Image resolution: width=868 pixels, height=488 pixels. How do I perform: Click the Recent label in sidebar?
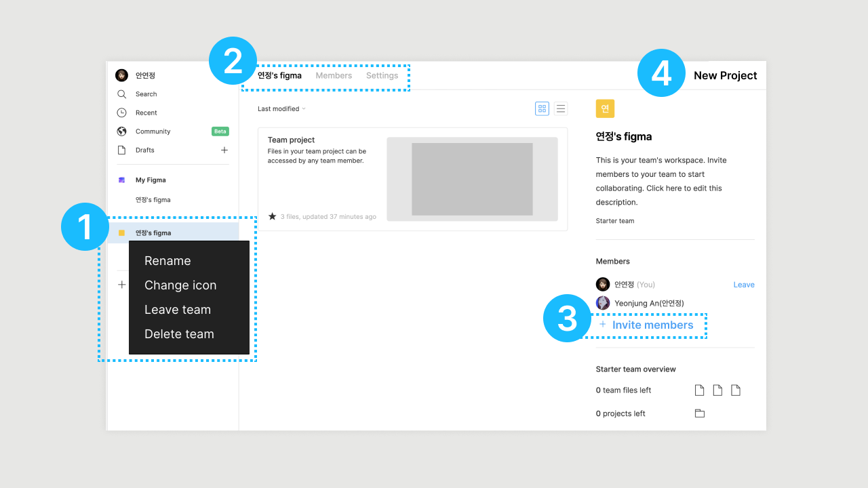pos(146,113)
